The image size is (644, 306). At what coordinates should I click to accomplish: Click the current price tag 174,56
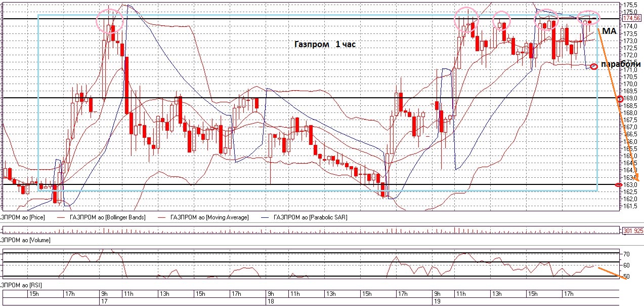[632, 18]
